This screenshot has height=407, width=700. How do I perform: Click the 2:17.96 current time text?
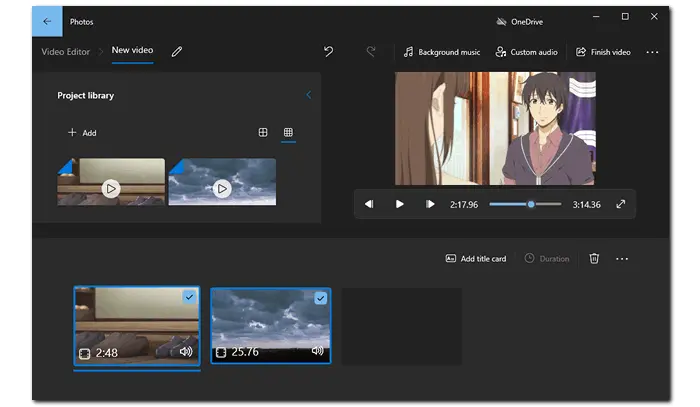pyautogui.click(x=464, y=205)
